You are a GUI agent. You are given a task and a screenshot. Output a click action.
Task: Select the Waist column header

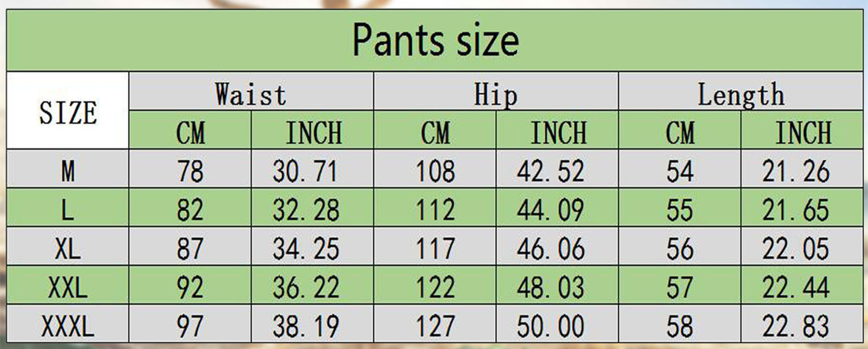(x=251, y=94)
